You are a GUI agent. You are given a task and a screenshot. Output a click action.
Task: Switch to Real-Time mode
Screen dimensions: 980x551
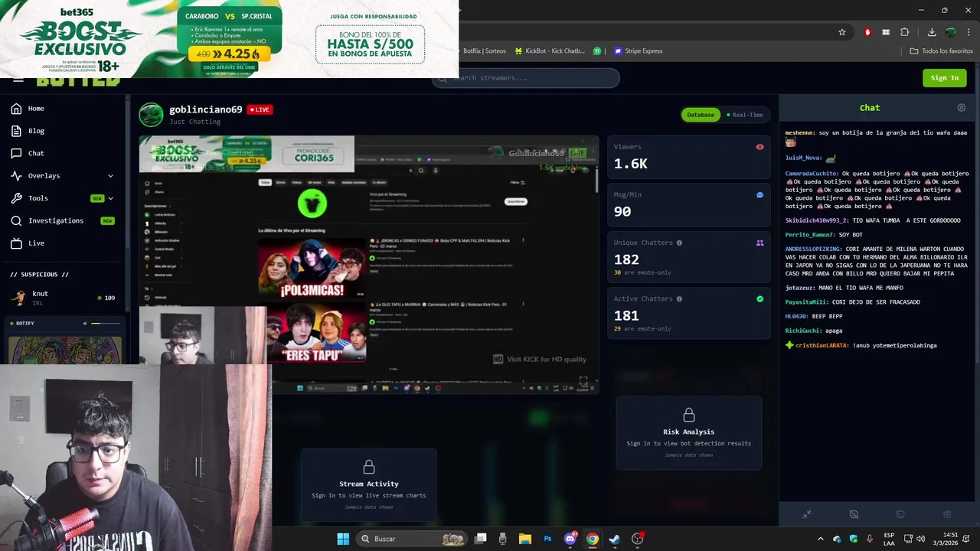coord(745,115)
